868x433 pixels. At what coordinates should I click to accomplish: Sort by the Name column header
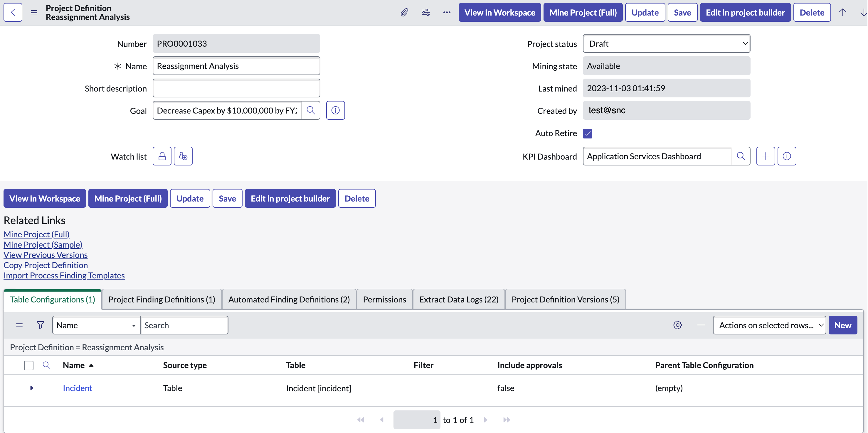point(74,365)
